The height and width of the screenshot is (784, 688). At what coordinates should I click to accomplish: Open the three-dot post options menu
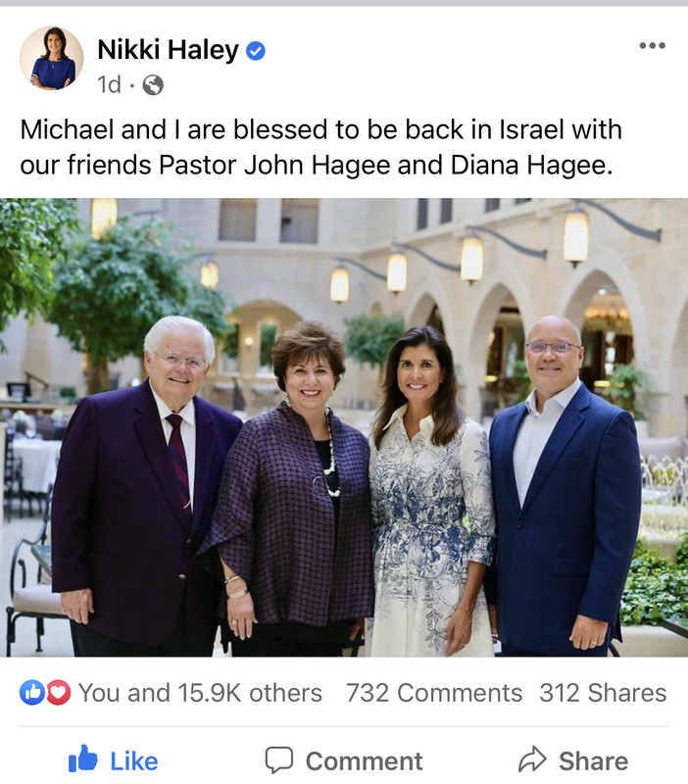point(652,45)
